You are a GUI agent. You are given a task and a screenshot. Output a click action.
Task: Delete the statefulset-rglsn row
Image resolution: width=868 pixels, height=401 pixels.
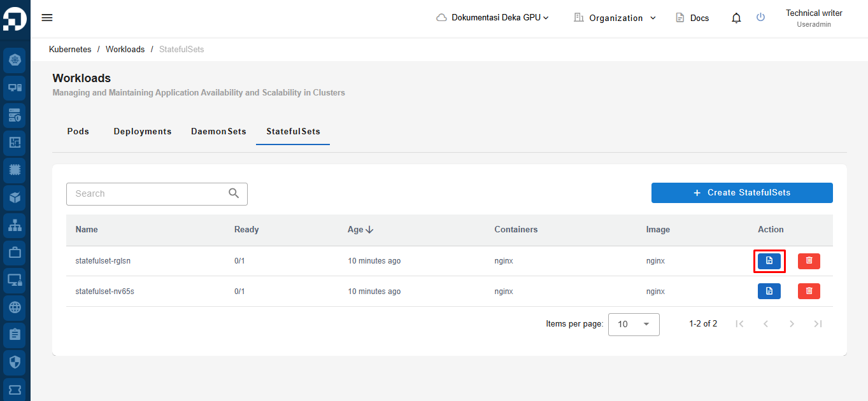(x=809, y=261)
